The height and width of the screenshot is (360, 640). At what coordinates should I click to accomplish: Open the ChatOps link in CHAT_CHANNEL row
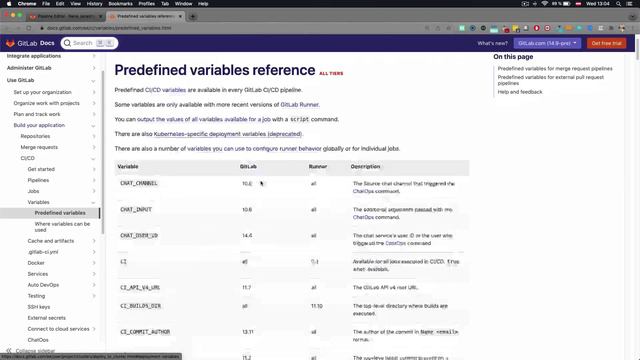coord(363,191)
